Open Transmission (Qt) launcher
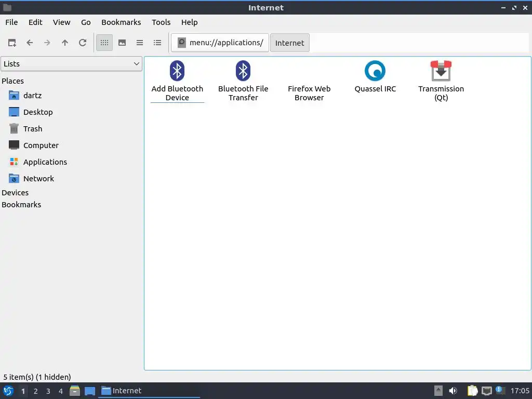Screen dimensions: 532x399 pyautogui.click(x=441, y=81)
